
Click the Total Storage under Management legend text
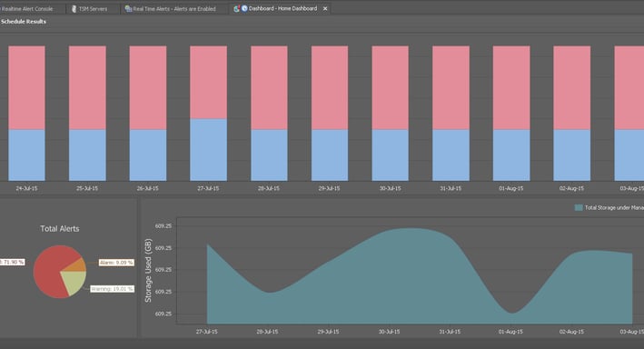pyautogui.click(x=614, y=207)
